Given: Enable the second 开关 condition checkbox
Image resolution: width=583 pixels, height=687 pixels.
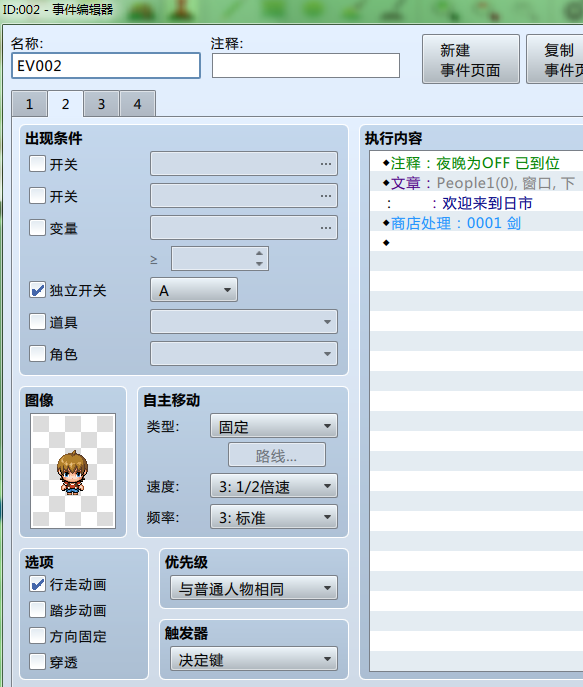Looking at the screenshot, I should tap(37, 195).
